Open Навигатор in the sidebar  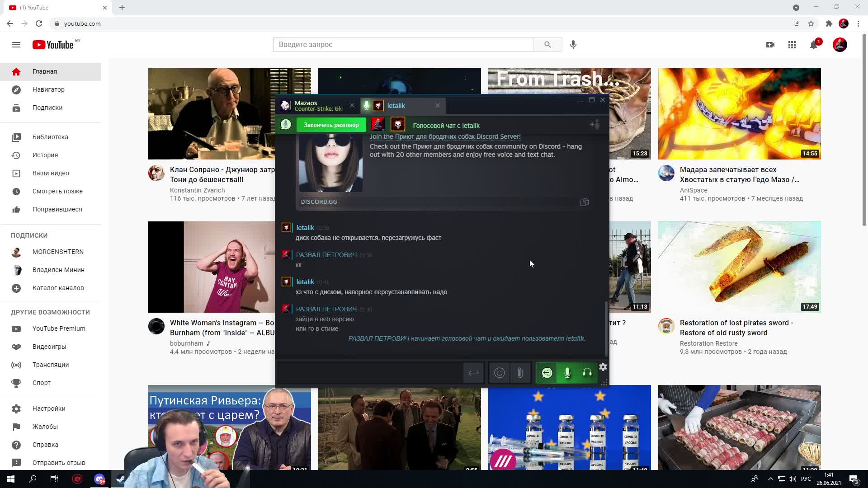pyautogui.click(x=51, y=89)
